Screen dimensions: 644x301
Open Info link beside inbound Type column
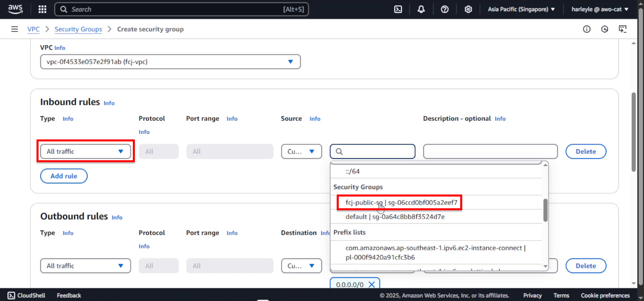(68, 119)
